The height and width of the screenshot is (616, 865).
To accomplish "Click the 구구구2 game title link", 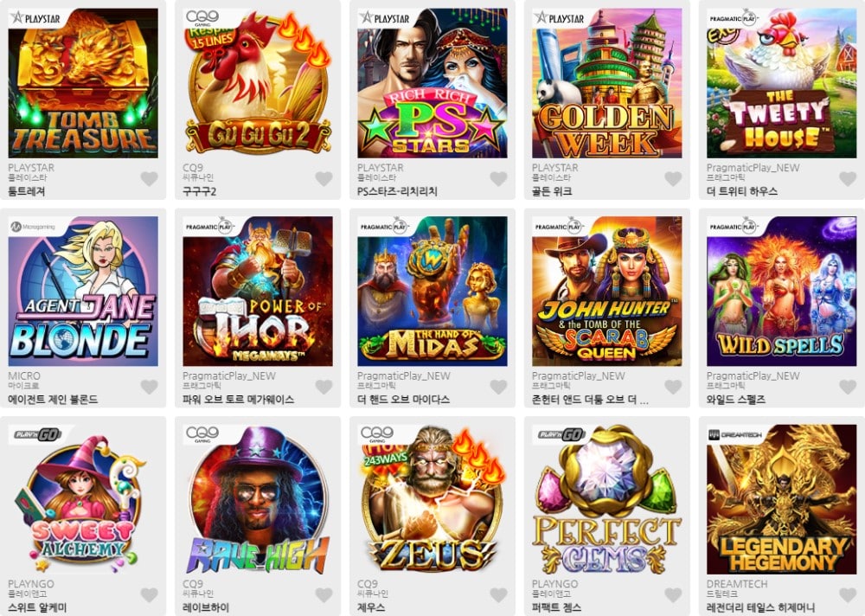I will click(199, 191).
